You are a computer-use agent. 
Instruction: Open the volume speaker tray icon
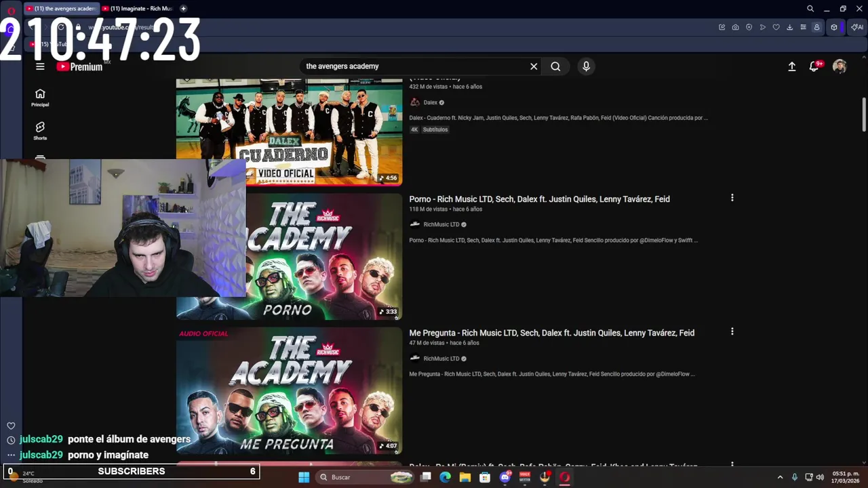pyautogui.click(x=820, y=477)
